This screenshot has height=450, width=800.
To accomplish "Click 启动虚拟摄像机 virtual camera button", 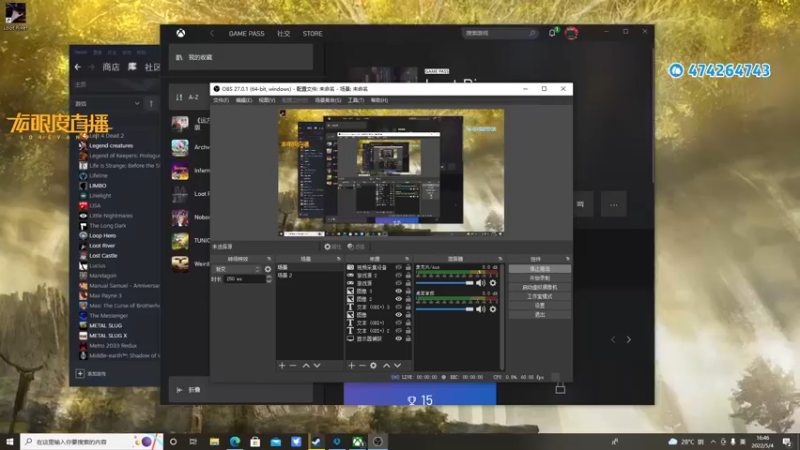I will 539,287.
